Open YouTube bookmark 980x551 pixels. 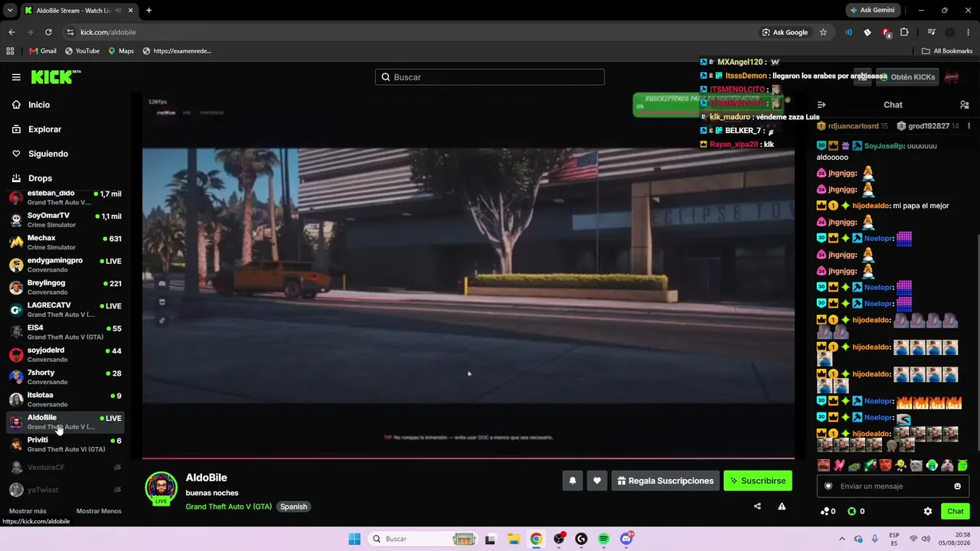coord(83,51)
